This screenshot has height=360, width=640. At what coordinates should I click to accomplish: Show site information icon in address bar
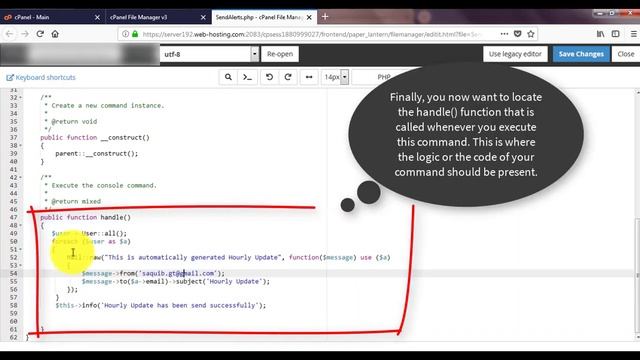(x=125, y=34)
